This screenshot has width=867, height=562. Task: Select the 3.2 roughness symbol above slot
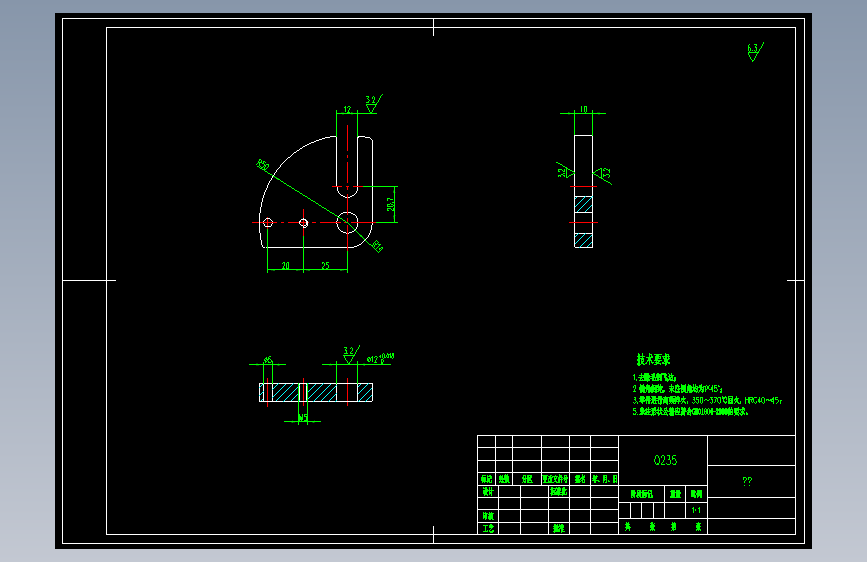click(373, 103)
